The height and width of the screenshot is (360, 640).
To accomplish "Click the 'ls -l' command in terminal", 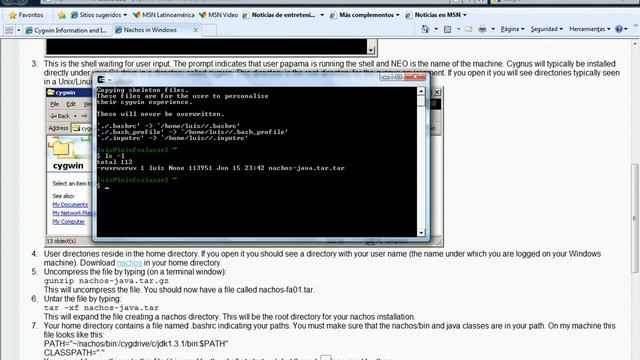I will pyautogui.click(x=115, y=156).
